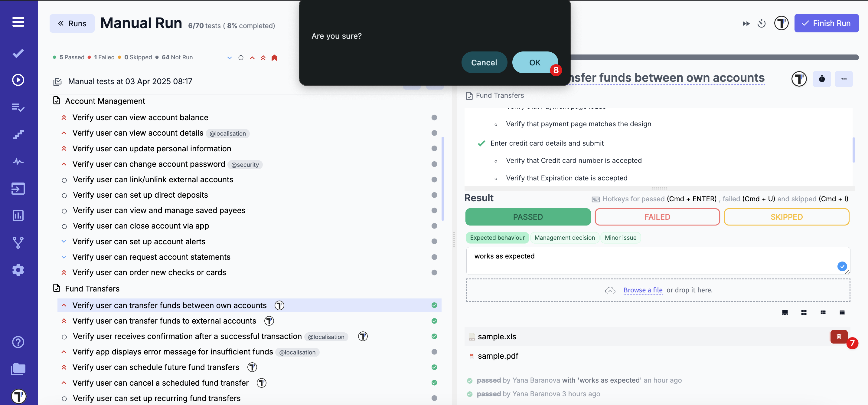Expand the Account Management suite
868x405 pixels.
pos(105,101)
